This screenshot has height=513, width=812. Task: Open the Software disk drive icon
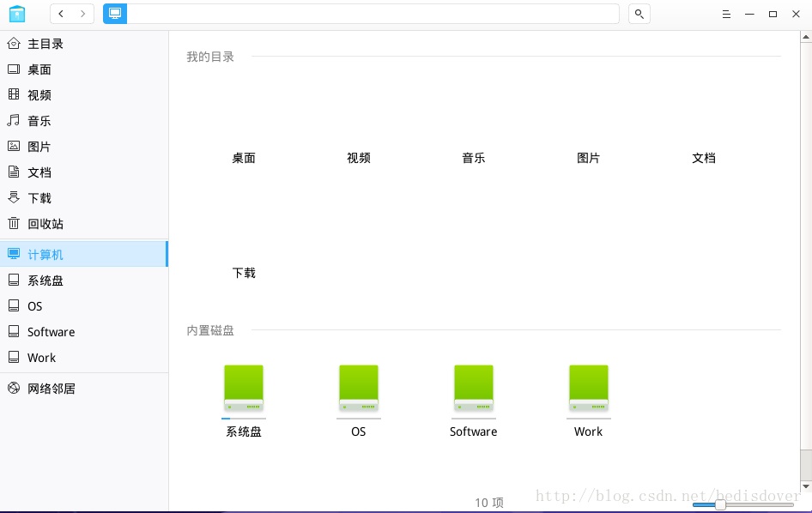click(474, 389)
